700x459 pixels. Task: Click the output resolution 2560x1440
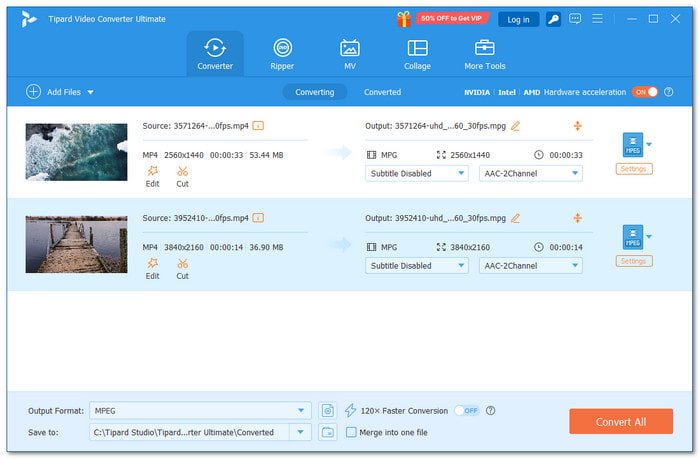tap(470, 155)
